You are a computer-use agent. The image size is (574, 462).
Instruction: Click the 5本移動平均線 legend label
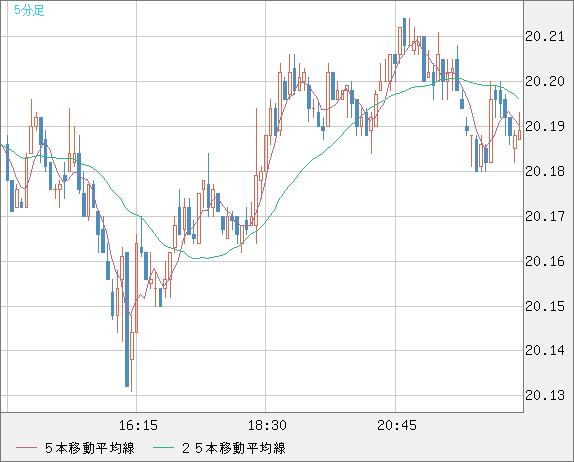[x=90, y=448]
